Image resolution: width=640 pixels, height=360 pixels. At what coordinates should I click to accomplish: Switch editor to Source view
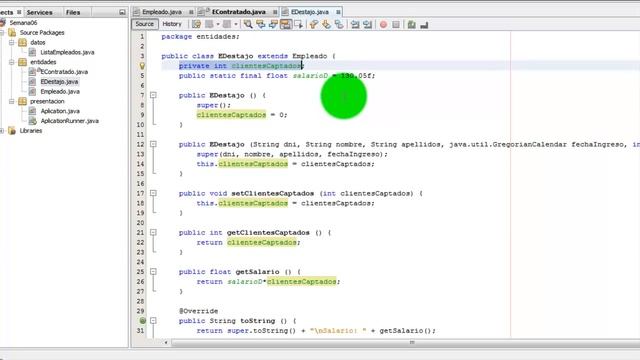[144, 24]
